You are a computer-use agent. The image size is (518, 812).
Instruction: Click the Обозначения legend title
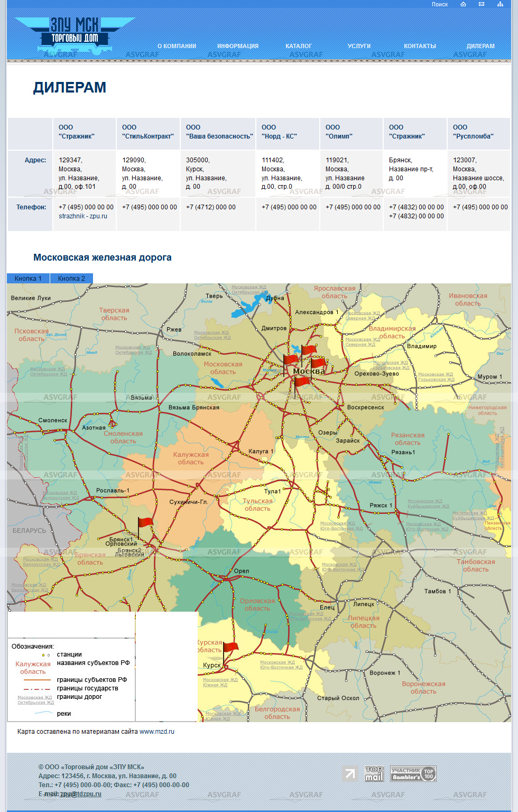(x=33, y=647)
